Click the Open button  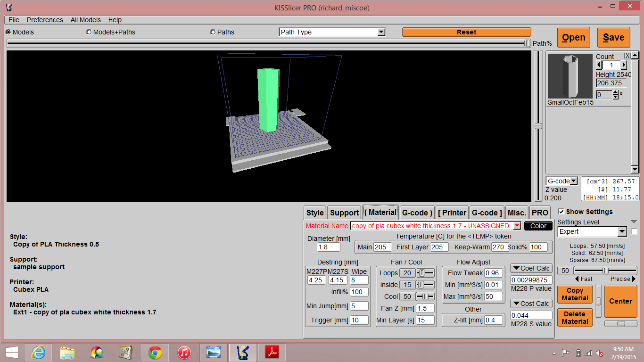574,38
